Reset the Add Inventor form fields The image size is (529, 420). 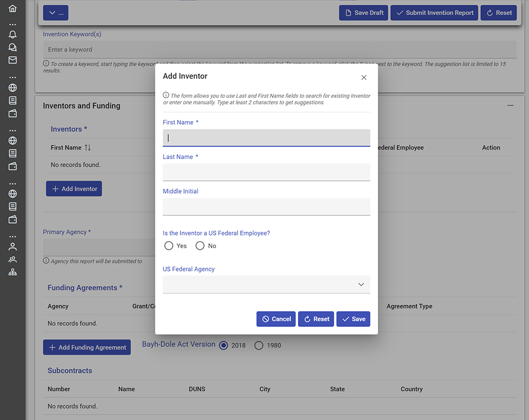click(x=316, y=319)
